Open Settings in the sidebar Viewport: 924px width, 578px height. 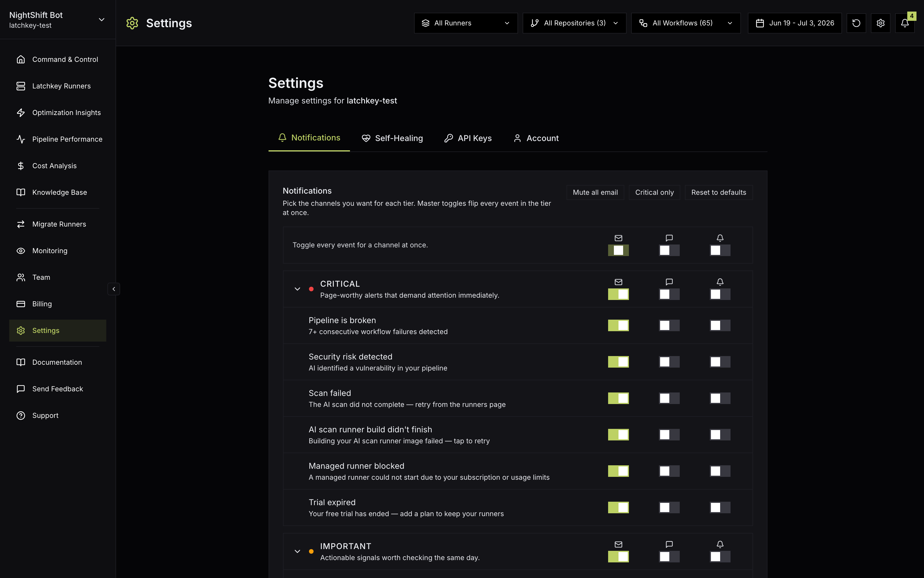(58, 330)
